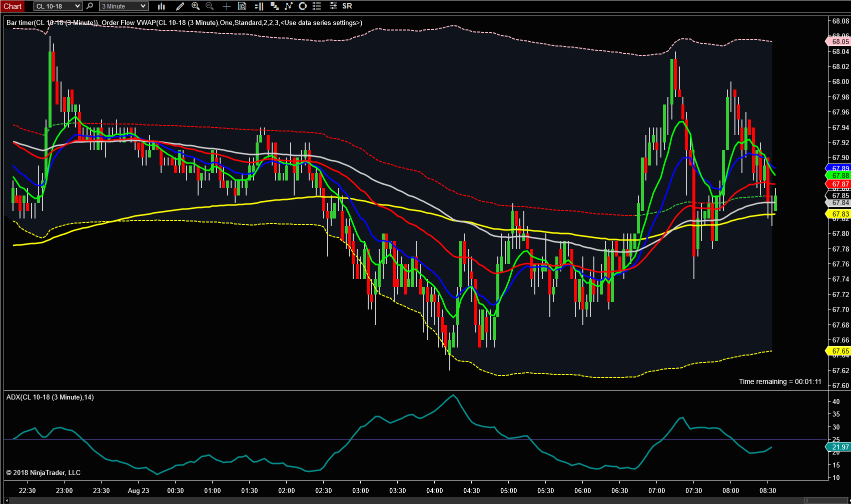The width and height of the screenshot is (851, 504).
Task: Select the drawing tools pencil
Action: (180, 6)
